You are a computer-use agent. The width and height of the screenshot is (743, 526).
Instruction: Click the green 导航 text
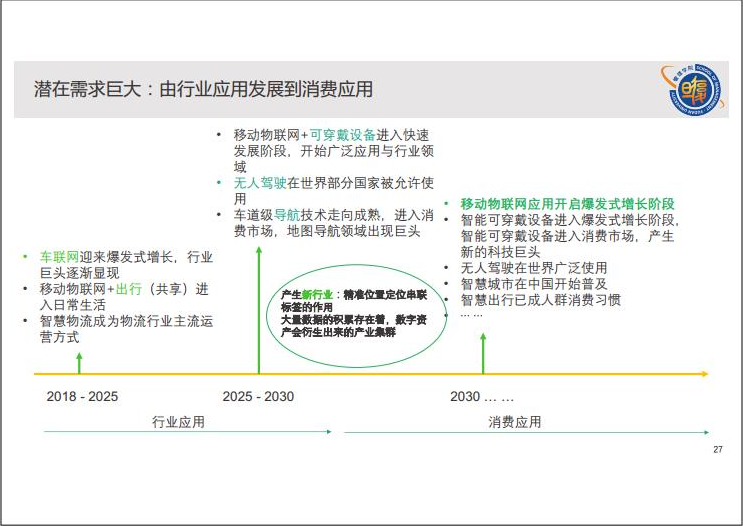pos(287,215)
